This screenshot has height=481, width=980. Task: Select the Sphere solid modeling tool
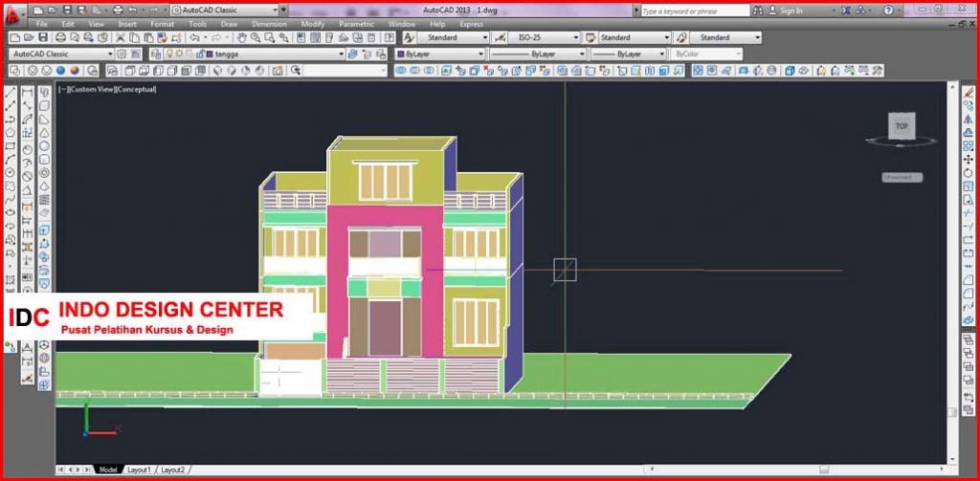[x=44, y=145]
